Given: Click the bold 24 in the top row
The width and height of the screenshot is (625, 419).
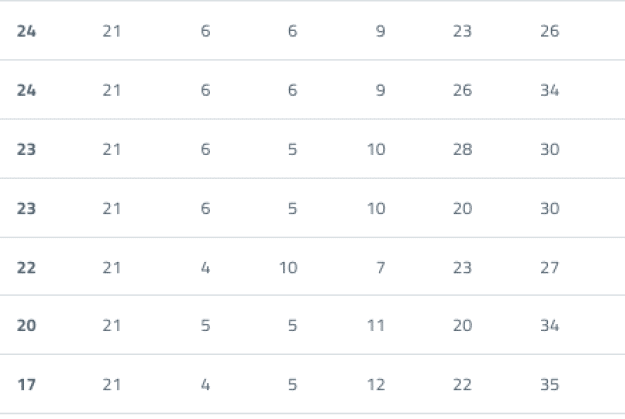Looking at the screenshot, I should [27, 32].
